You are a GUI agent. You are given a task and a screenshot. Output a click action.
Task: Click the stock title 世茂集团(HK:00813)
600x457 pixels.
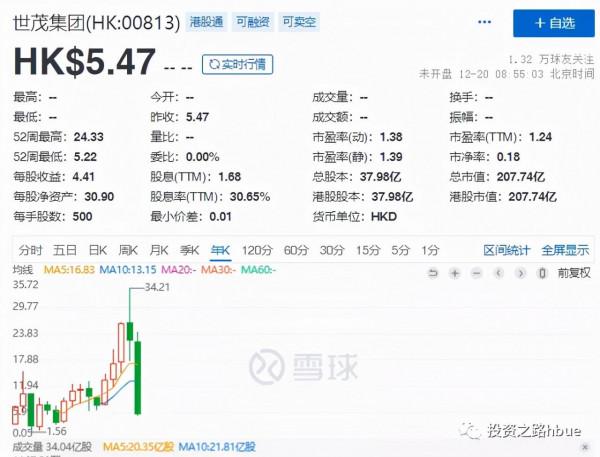[96, 23]
